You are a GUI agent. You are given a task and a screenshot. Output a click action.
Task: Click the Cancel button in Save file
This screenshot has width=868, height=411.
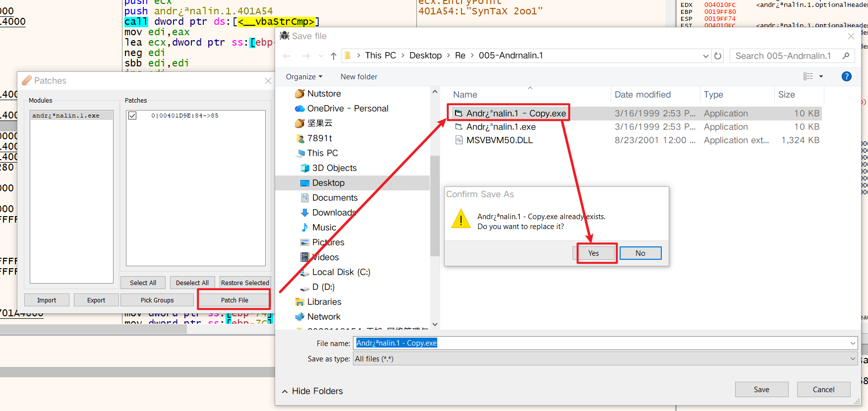(823, 390)
